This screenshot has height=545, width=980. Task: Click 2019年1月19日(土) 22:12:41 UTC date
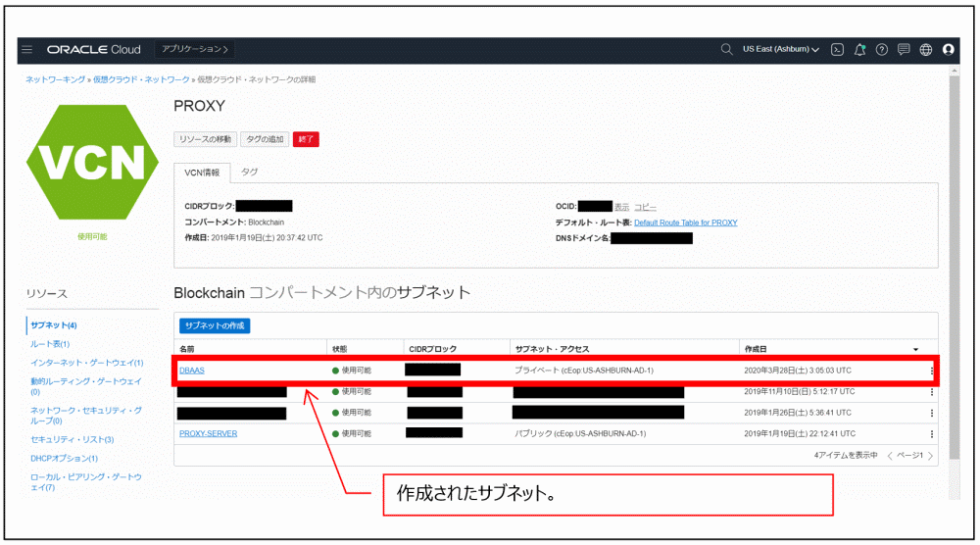(x=800, y=434)
